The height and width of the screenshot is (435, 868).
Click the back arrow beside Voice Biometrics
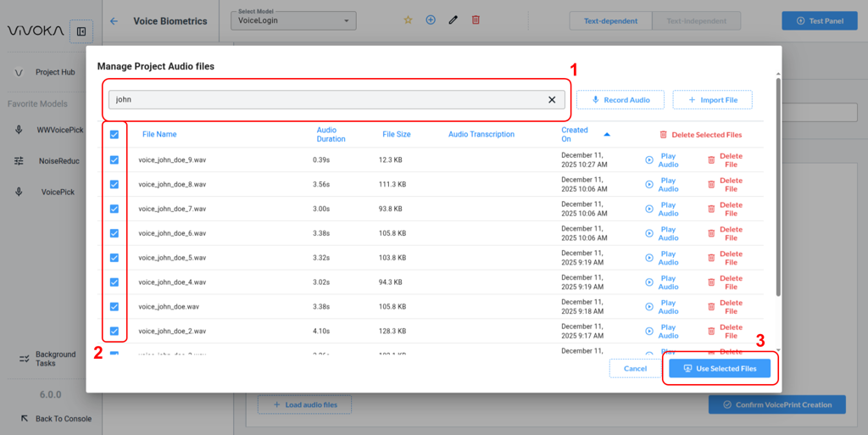point(114,21)
